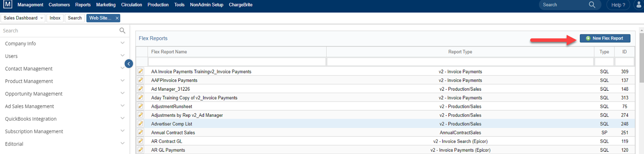
Task: Click the M application logo icon
Action: tap(7, 5)
